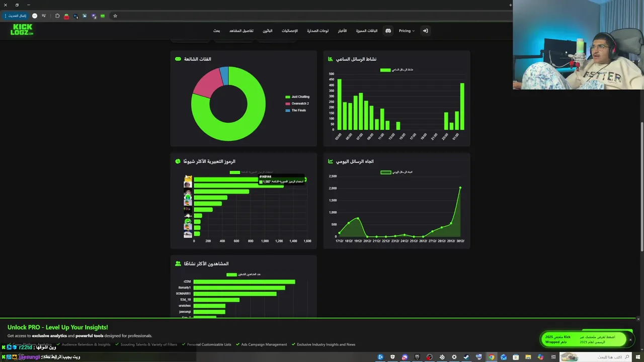Open Chrome from the taskbar
Screen dimensions: 644x362
pos(491,357)
